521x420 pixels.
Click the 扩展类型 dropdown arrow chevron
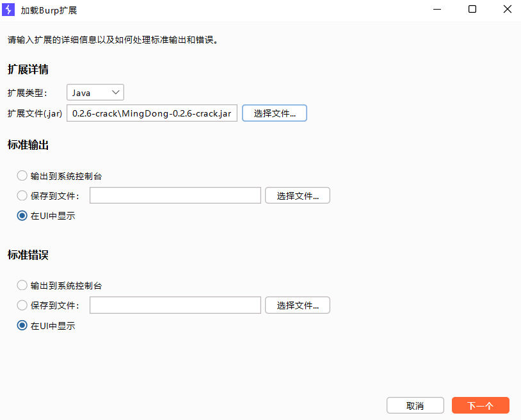(116, 93)
